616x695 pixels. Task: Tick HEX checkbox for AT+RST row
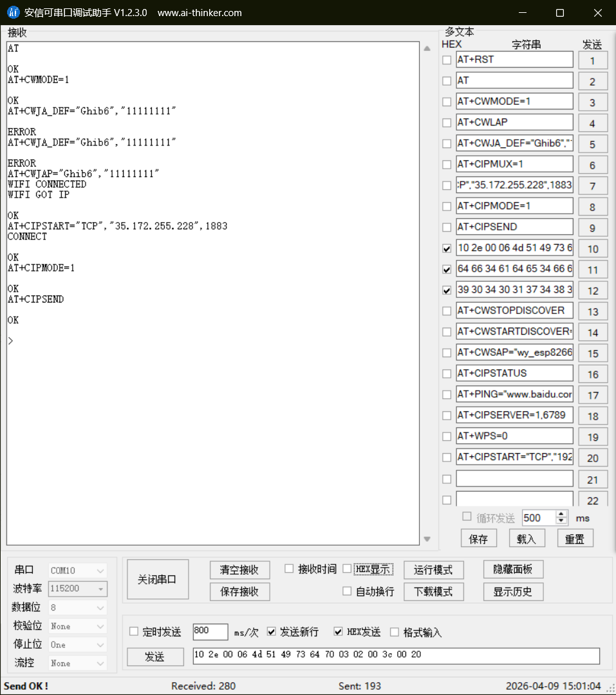pos(447,60)
